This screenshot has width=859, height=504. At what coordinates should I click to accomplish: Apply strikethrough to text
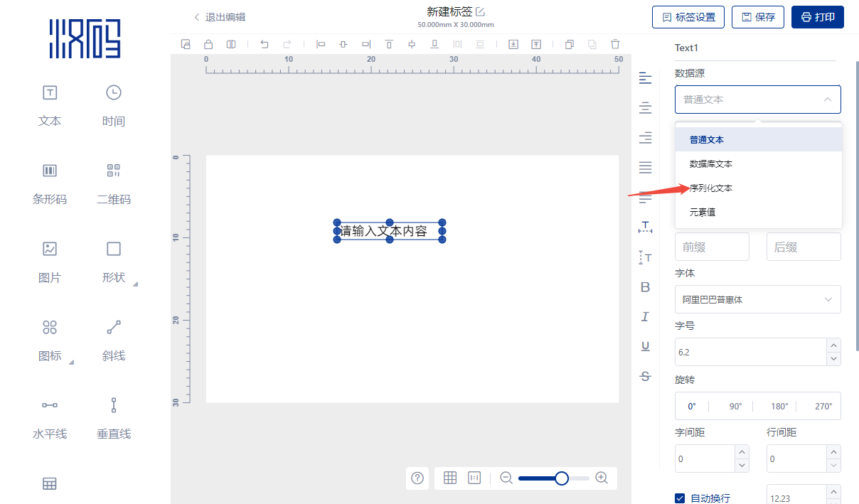pyautogui.click(x=645, y=376)
